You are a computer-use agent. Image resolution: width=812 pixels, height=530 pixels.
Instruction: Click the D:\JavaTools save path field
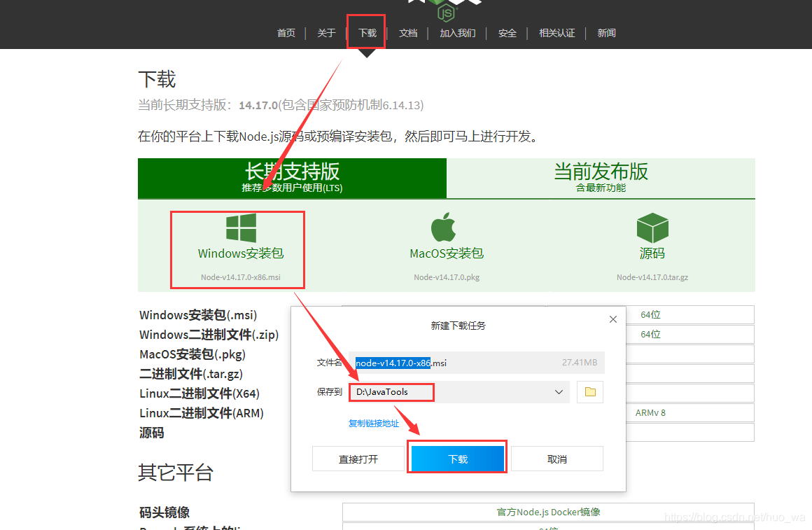click(458, 392)
